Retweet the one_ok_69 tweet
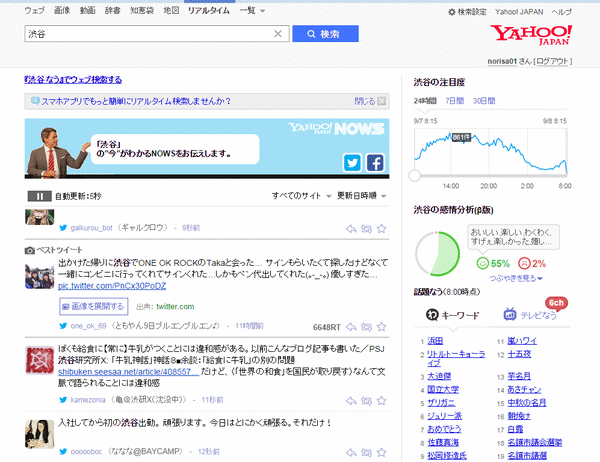The height and width of the screenshot is (462, 600). (x=366, y=327)
